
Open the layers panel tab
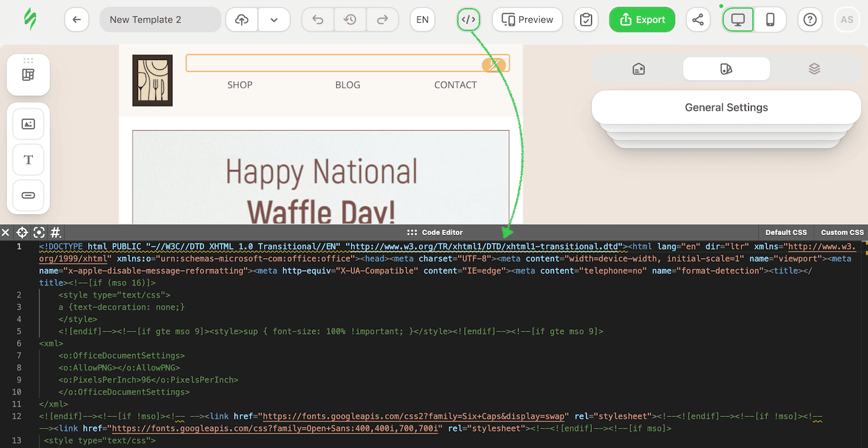(814, 69)
